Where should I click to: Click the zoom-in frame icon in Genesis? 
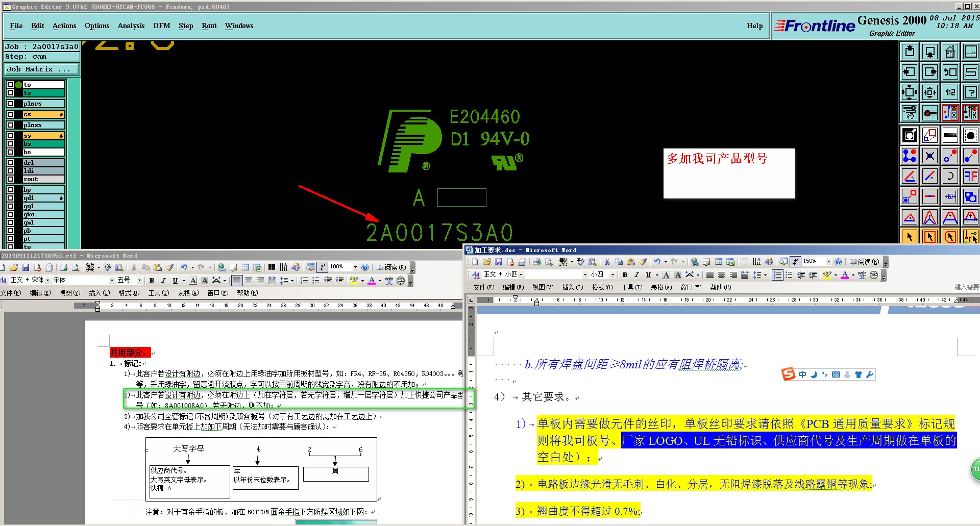[x=910, y=92]
